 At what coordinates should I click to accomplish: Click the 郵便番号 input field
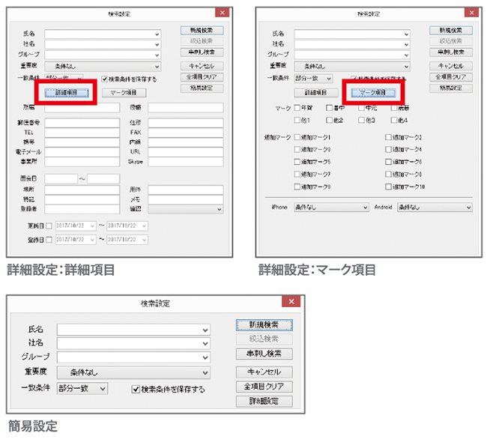click(82, 123)
